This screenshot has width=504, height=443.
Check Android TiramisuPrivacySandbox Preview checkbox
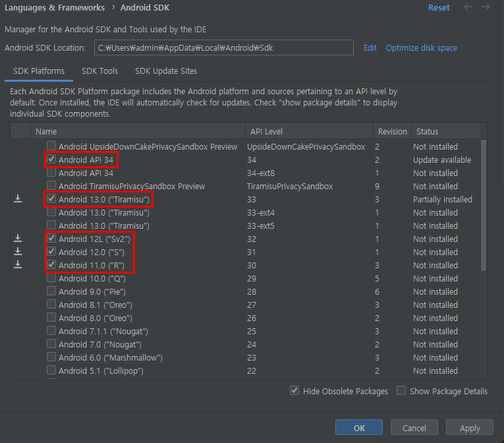click(51, 186)
